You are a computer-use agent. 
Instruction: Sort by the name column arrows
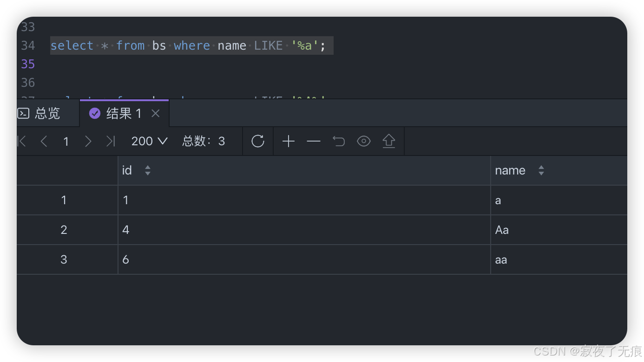pos(541,170)
